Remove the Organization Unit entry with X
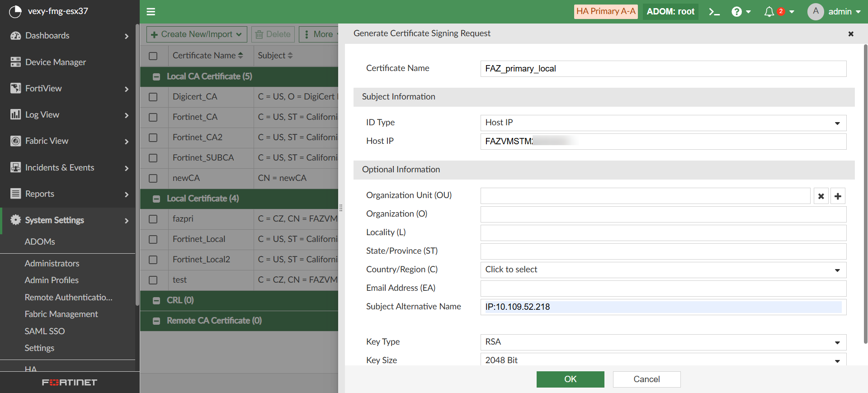The height and width of the screenshot is (393, 868). point(821,196)
